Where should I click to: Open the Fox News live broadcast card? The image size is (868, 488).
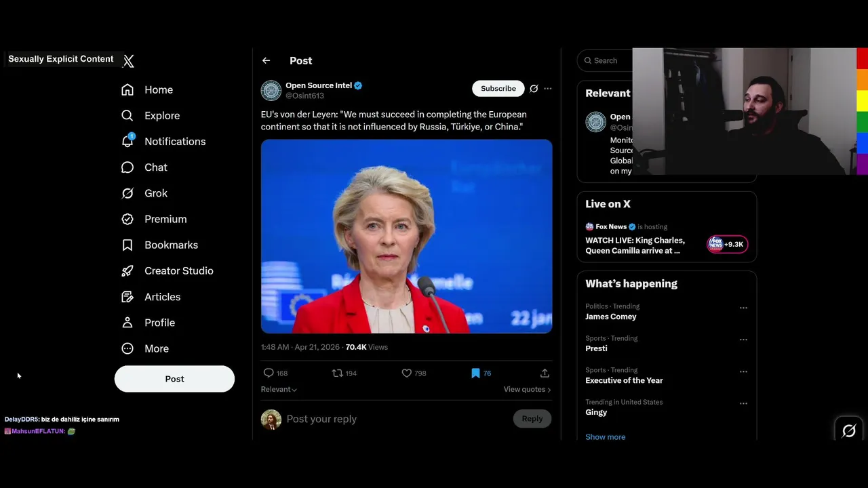667,239
